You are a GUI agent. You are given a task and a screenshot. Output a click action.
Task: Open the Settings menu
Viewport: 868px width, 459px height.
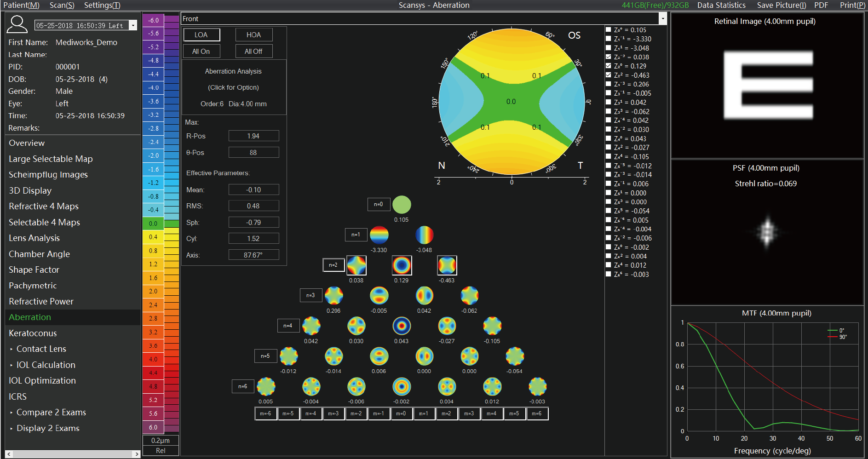(x=102, y=5)
